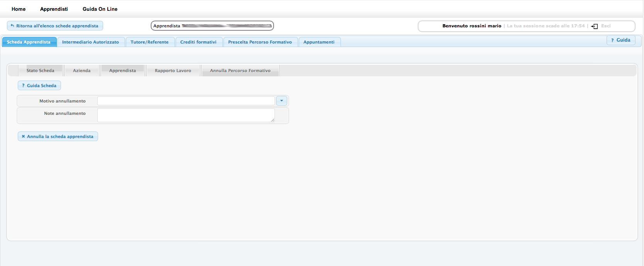The width and height of the screenshot is (644, 266).
Task: Open the Apprendisti menu item
Action: click(54, 9)
